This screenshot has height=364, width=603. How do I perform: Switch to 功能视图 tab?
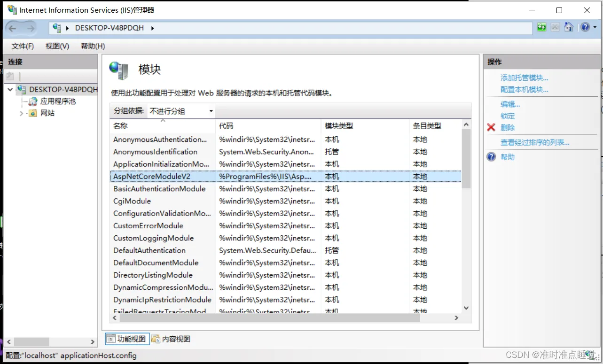pos(127,339)
